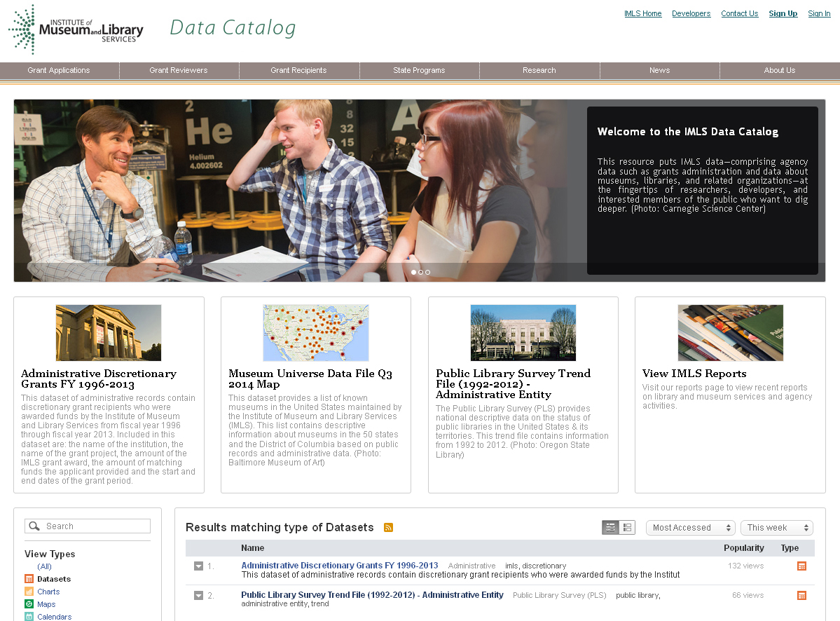Click dataset type icon for Administrative Discretionary Grants row
The image size is (840, 621).
(801, 566)
